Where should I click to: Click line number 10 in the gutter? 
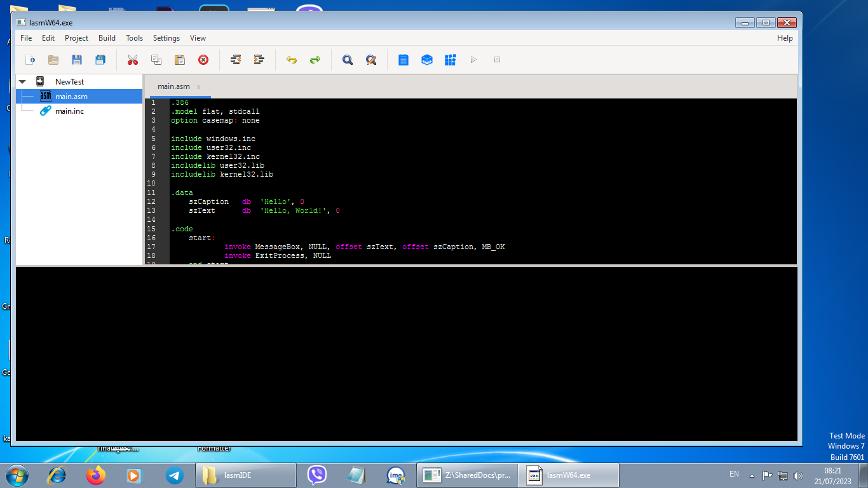[151, 184]
